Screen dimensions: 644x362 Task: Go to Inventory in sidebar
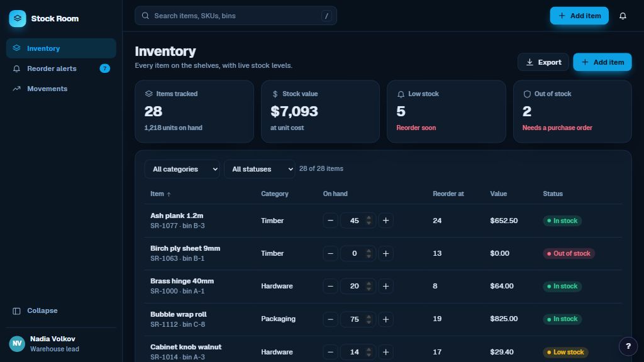[61, 48]
